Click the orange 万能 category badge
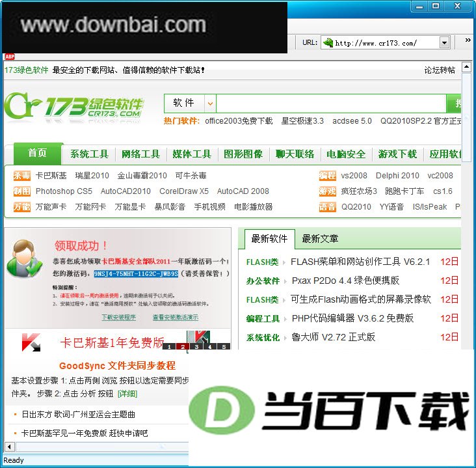Image resolution: width=476 pixels, height=468 pixels. tap(22, 207)
